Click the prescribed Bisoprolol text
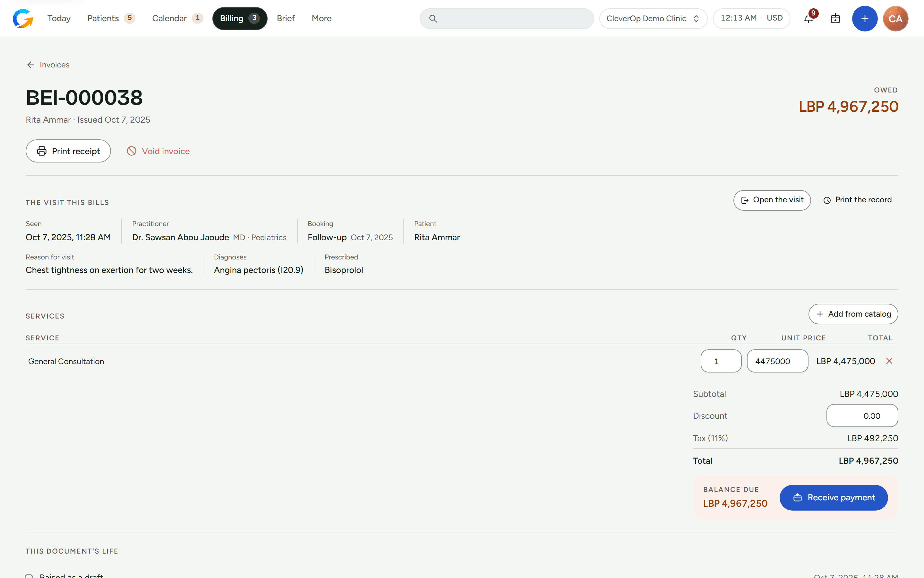Viewport: 924px width, 578px height. (344, 270)
